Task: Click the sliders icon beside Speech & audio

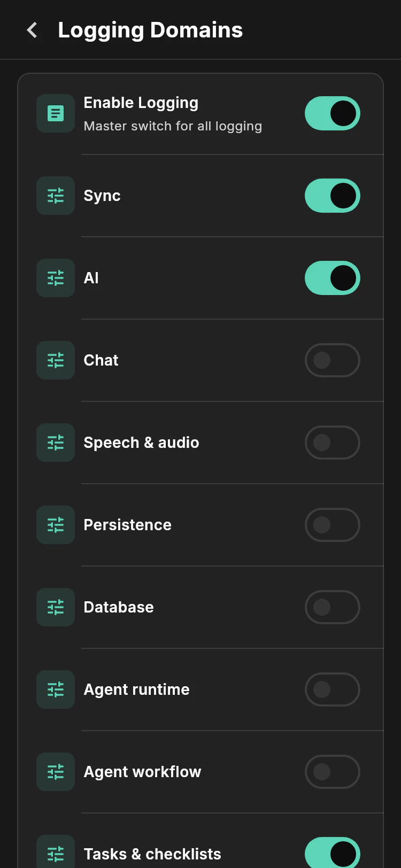Action: [x=56, y=443]
